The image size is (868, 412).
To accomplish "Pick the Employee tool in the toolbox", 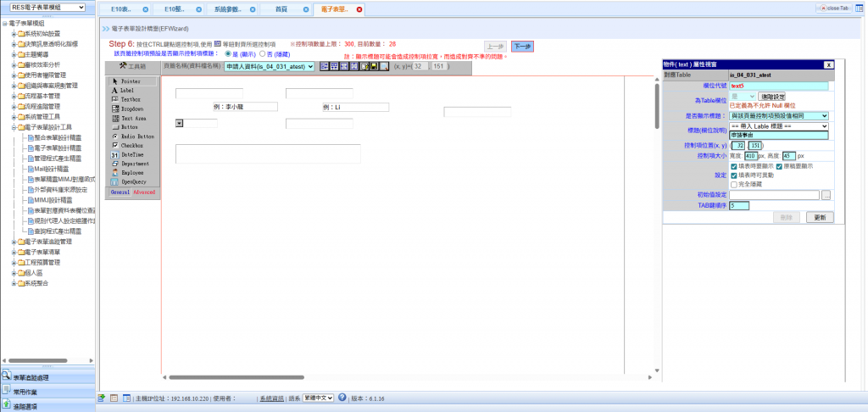I will tap(127, 173).
